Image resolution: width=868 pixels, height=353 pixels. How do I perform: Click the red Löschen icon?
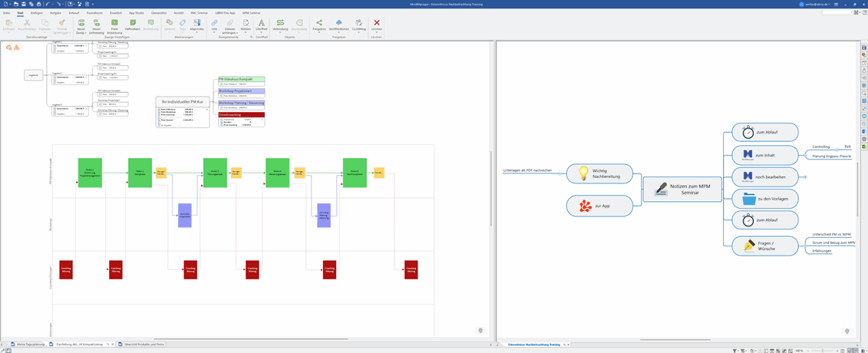click(x=377, y=25)
